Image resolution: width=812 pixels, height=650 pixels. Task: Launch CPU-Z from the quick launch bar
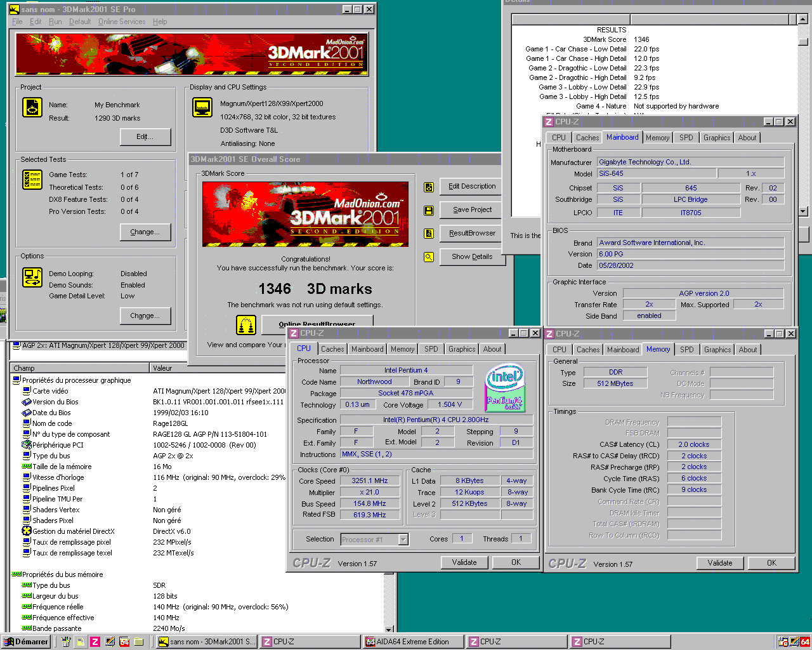point(95,642)
